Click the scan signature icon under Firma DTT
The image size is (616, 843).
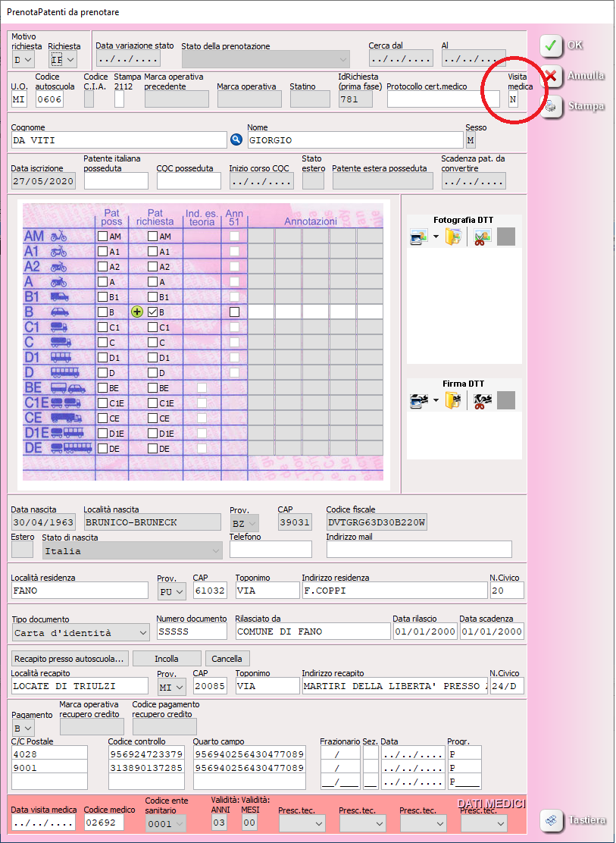click(418, 401)
